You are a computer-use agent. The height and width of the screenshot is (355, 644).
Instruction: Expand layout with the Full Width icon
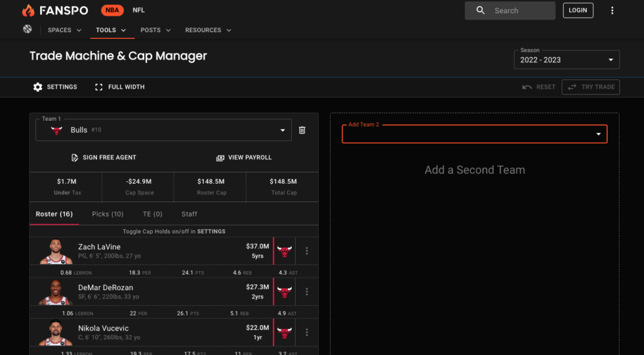99,87
